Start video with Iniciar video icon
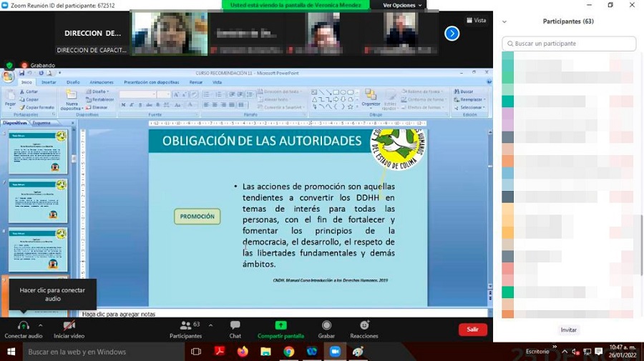The height and width of the screenshot is (361, 644). coord(69,326)
